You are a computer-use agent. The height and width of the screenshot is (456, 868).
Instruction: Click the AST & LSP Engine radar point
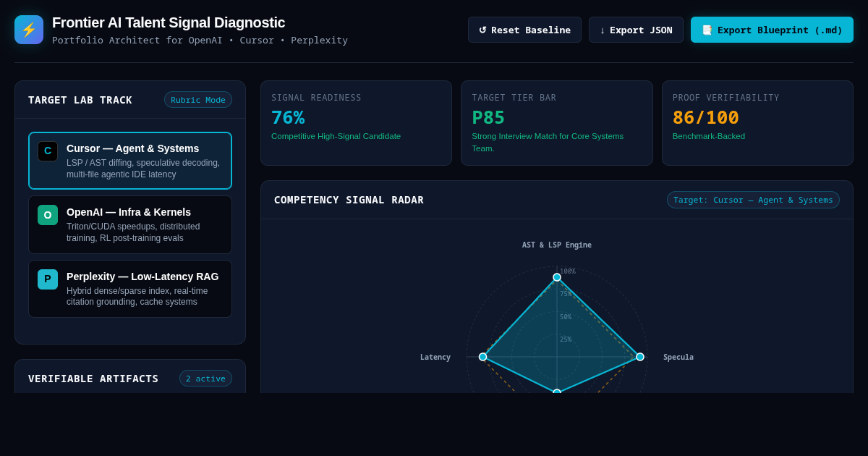point(557,277)
